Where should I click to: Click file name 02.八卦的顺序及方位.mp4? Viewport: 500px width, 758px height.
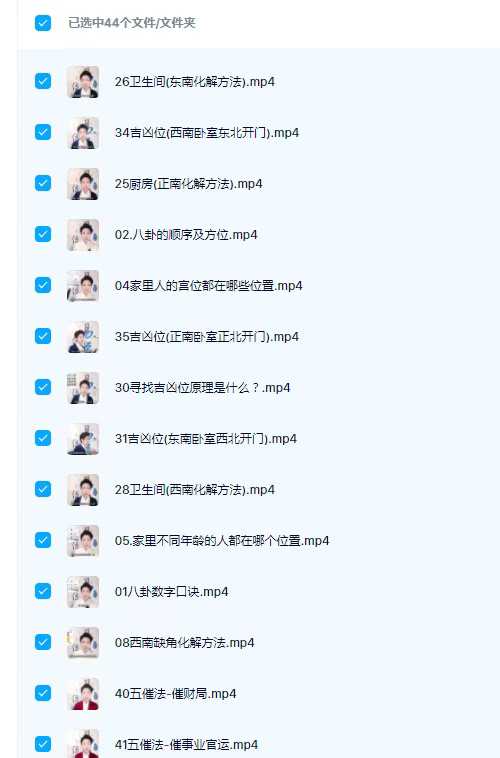tap(186, 234)
